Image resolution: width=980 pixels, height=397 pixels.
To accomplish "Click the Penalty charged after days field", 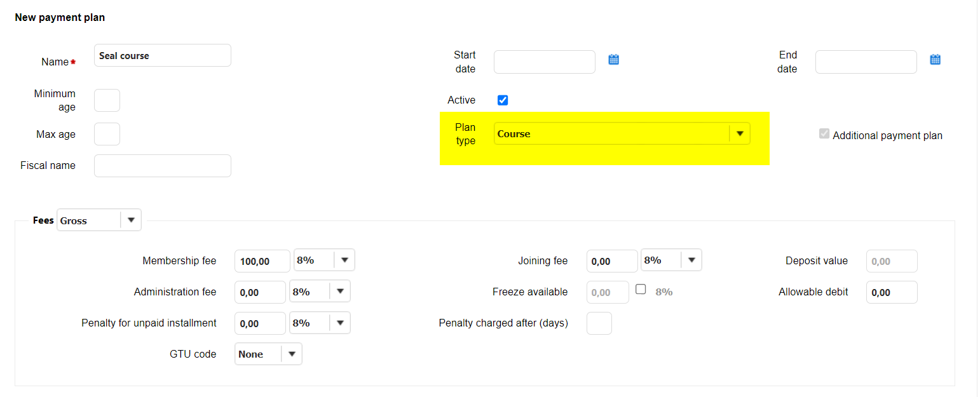I will click(599, 323).
